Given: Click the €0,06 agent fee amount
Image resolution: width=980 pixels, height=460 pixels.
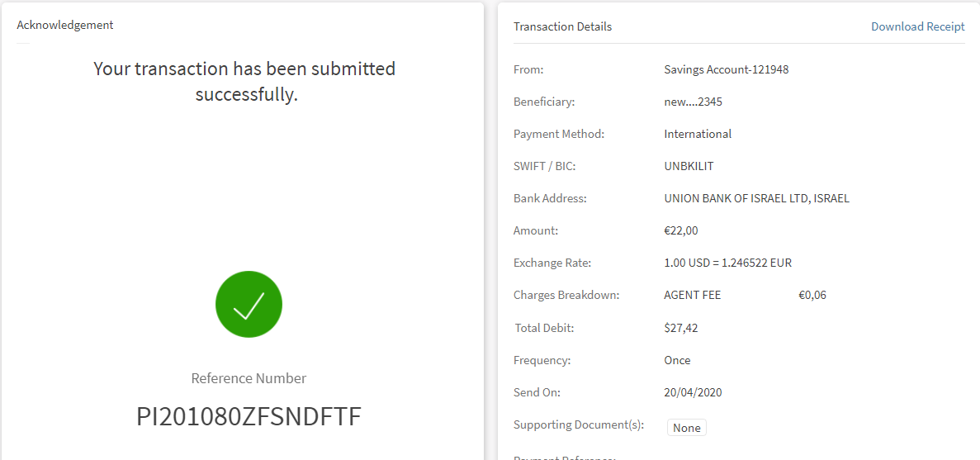Looking at the screenshot, I should [x=812, y=295].
